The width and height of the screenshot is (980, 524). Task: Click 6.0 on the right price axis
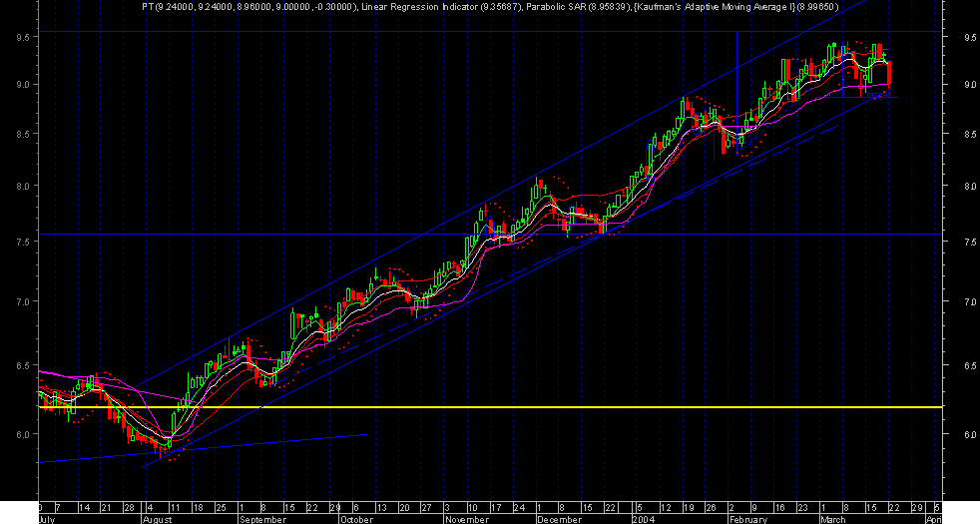969,434
